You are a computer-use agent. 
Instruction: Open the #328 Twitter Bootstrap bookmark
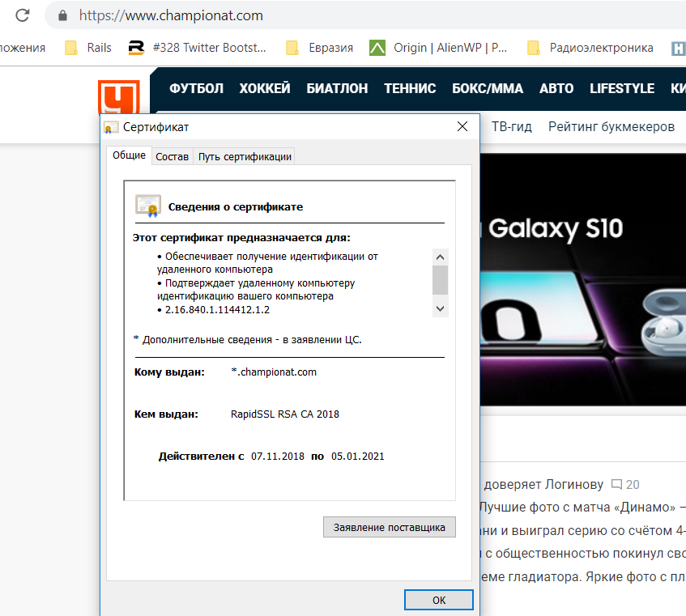[198, 48]
